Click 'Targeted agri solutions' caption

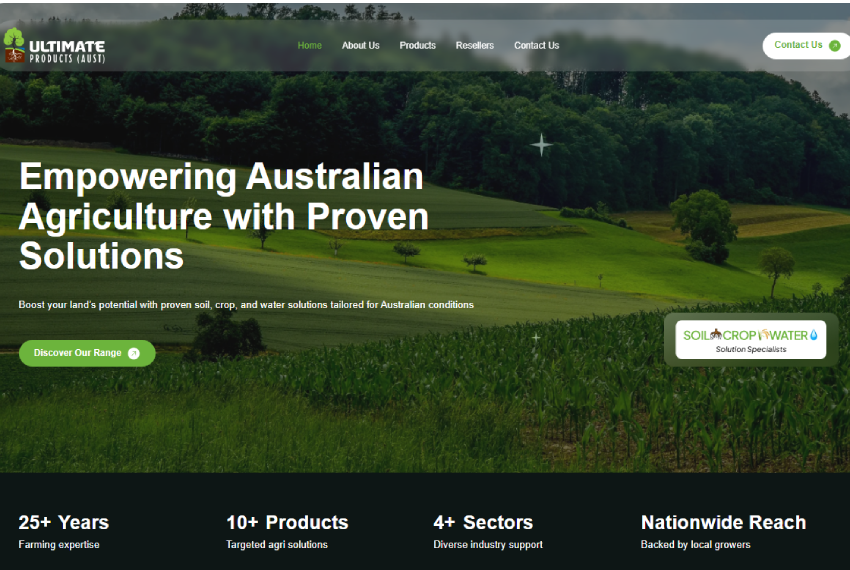coord(277,545)
